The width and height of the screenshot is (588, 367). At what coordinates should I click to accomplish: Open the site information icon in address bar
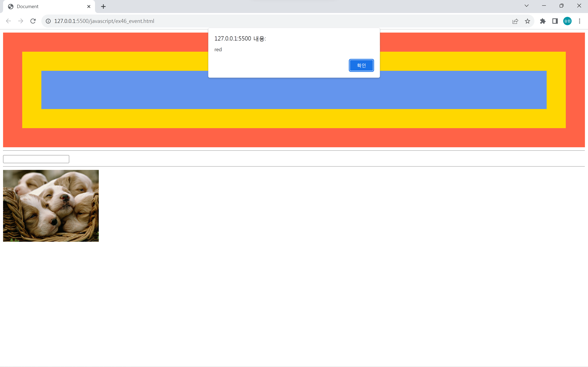(48, 21)
